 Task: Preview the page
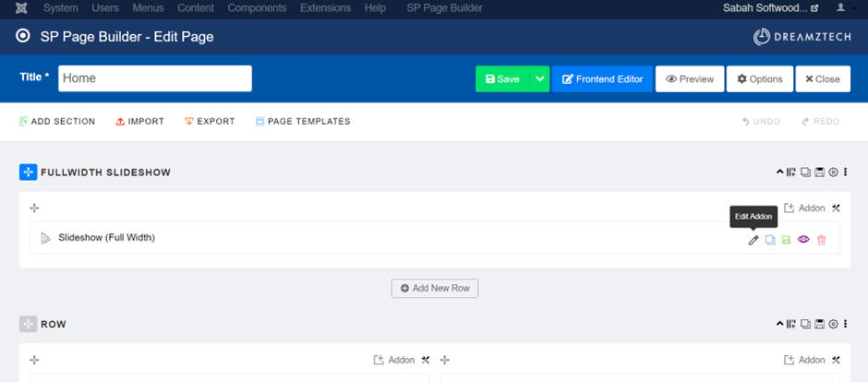click(690, 79)
